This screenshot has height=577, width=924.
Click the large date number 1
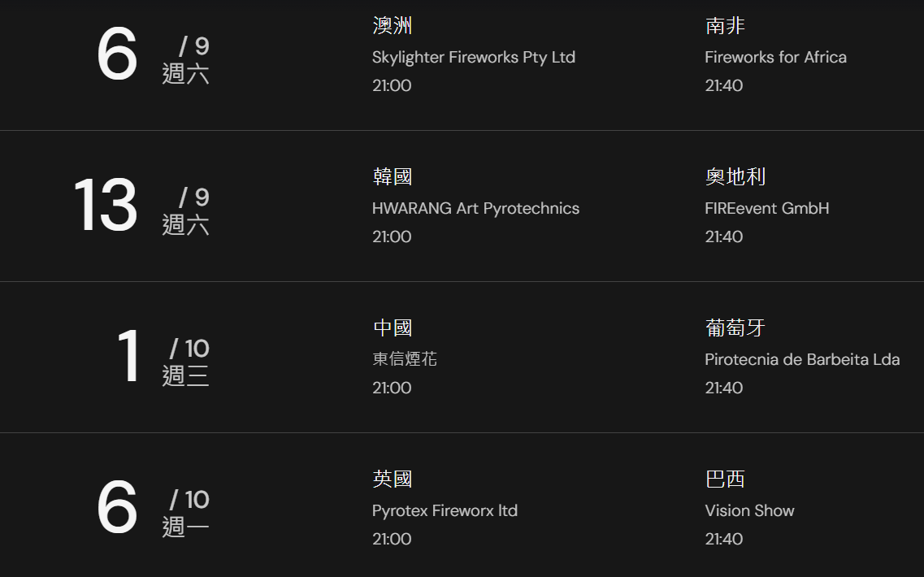coord(128,357)
